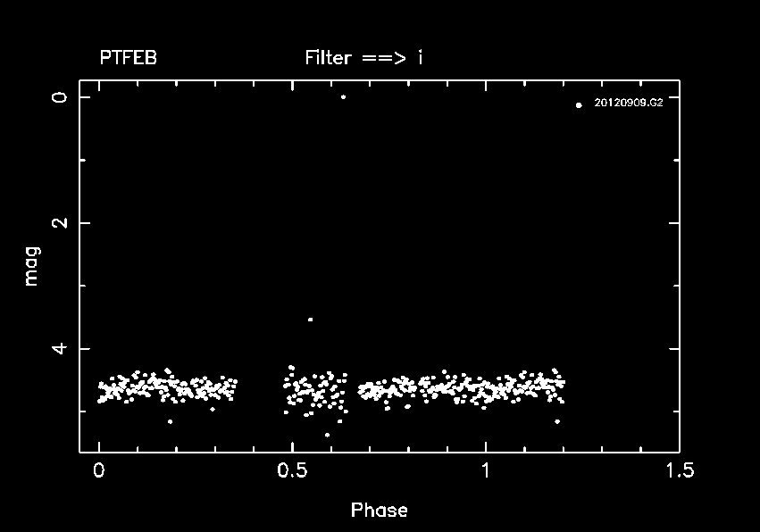The height and width of the screenshot is (532, 760).
Task: Select the isolated data point near magnitude 3.5
Action: point(310,319)
